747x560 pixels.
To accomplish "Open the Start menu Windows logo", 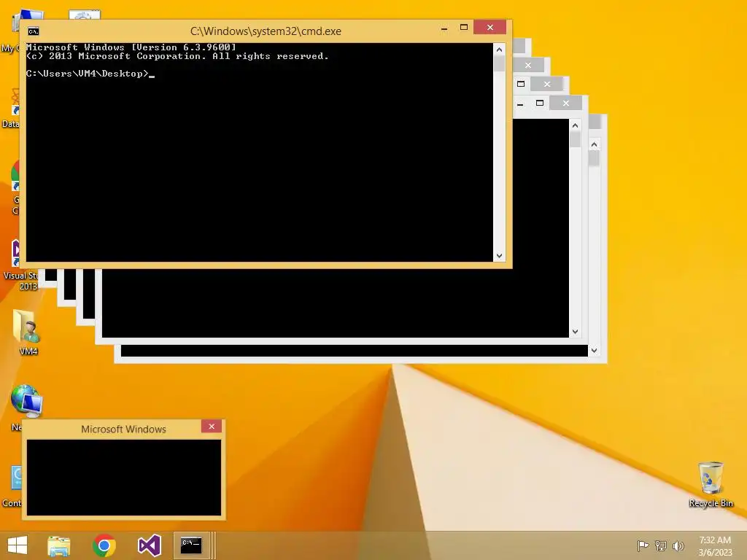I will pos(18,545).
